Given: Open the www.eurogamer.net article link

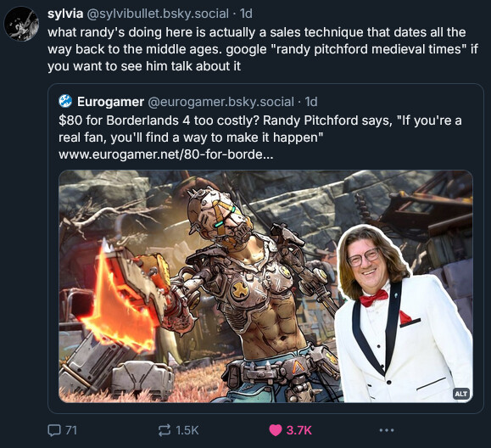Looking at the screenshot, I should tap(166, 154).
